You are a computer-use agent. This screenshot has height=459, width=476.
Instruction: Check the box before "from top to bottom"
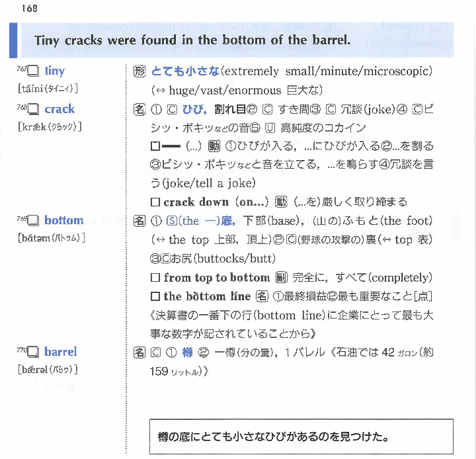pos(155,278)
